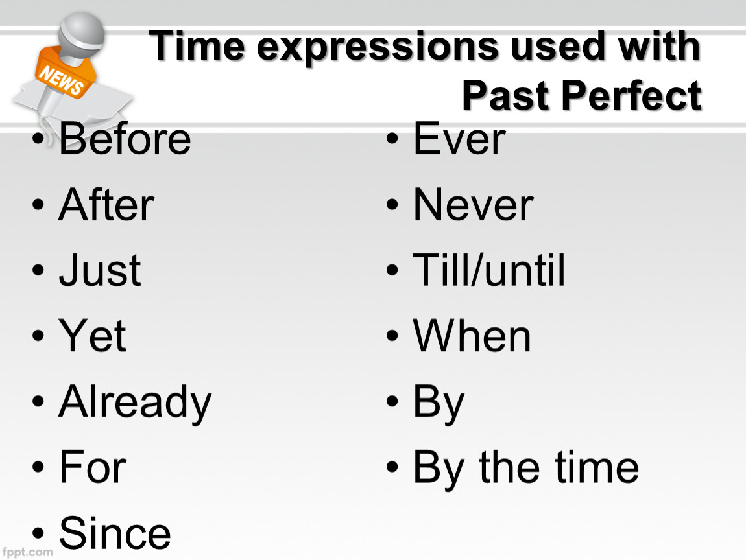Click the For bullet item

[92, 467]
